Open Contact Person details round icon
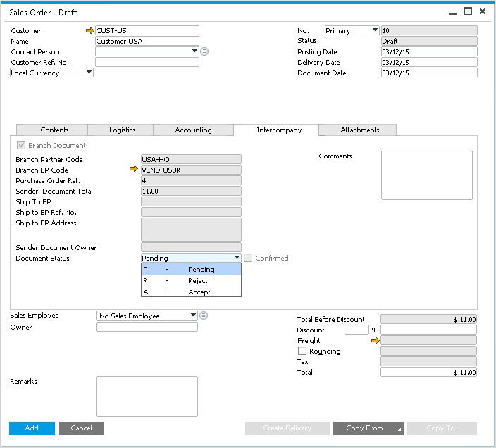 [204, 51]
